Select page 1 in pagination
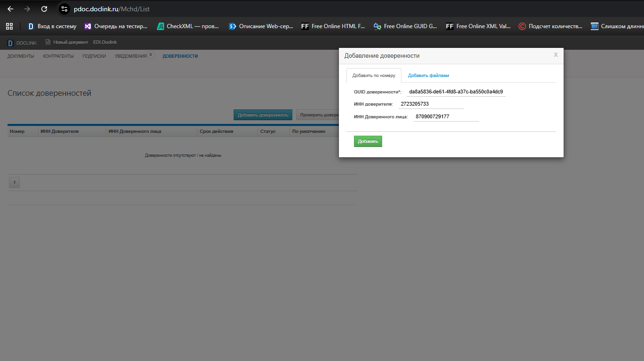The image size is (644, 361). [14, 183]
